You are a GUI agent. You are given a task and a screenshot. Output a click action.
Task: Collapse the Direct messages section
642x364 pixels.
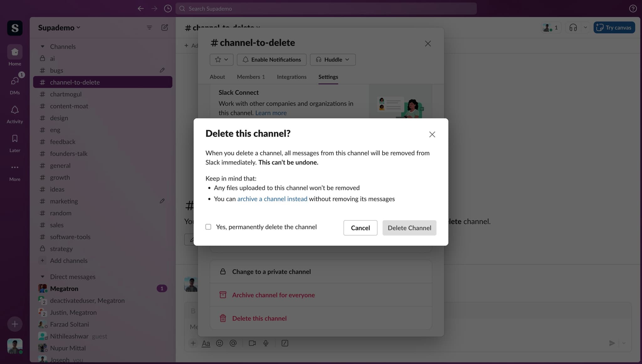(43, 277)
